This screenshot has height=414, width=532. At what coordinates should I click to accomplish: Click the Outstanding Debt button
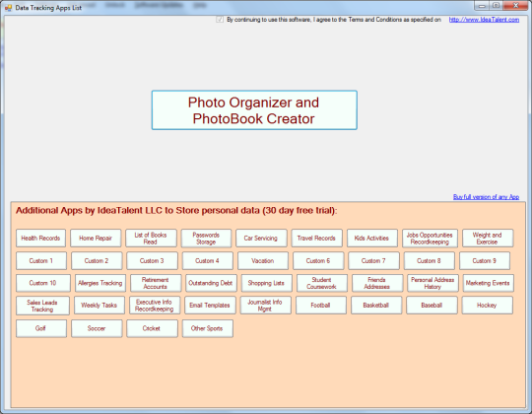pos(211,283)
